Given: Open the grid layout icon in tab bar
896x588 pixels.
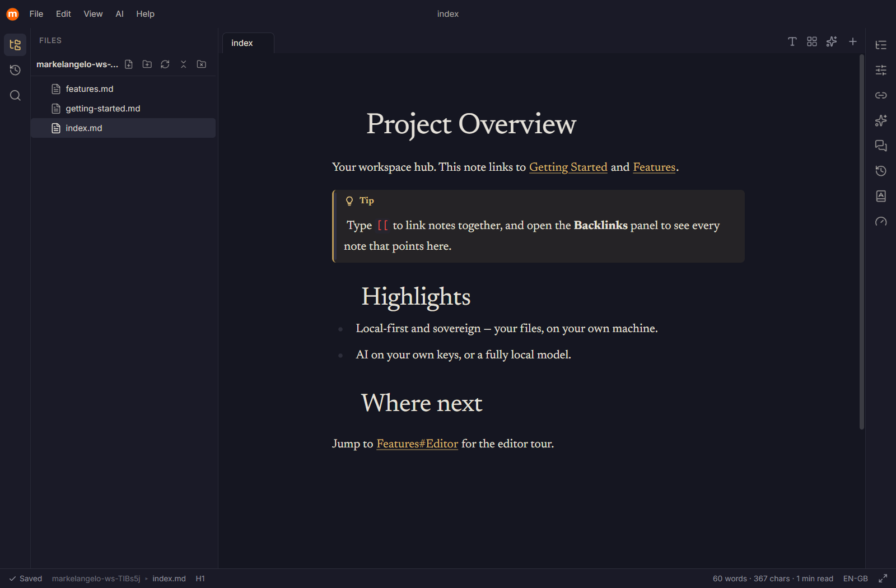Looking at the screenshot, I should (x=812, y=41).
